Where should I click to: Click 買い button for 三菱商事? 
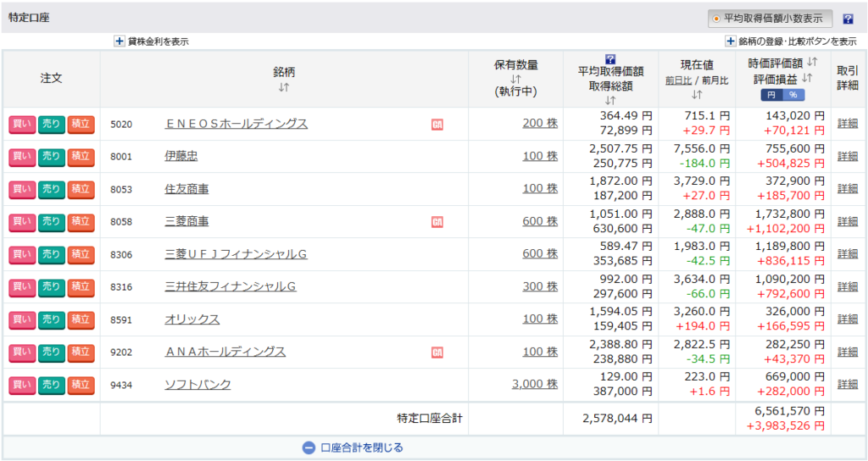22,222
